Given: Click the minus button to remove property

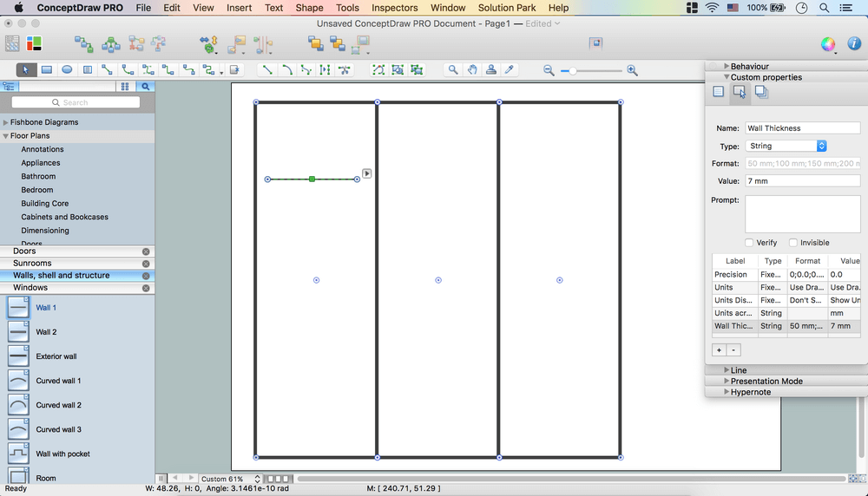Looking at the screenshot, I should click(733, 350).
